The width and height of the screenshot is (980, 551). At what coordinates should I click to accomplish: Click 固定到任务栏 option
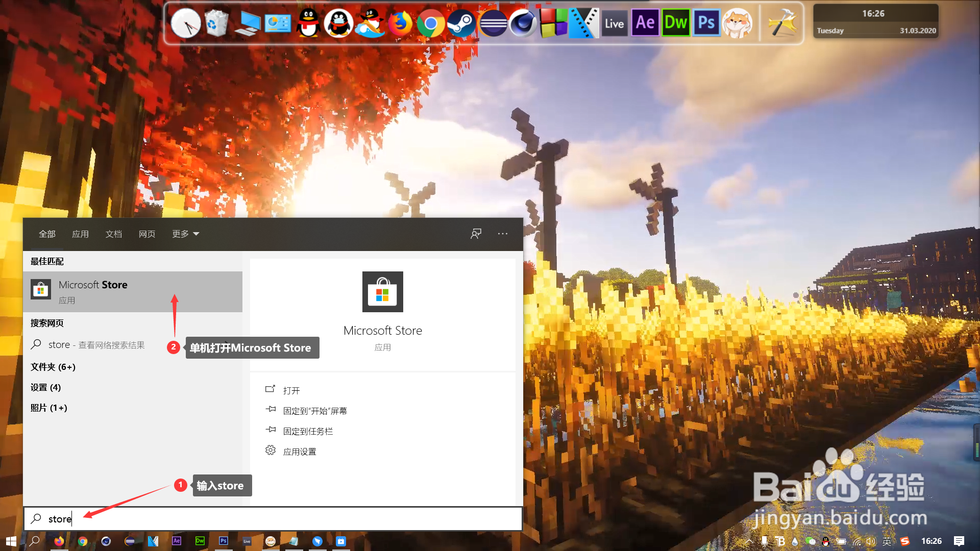click(x=308, y=431)
